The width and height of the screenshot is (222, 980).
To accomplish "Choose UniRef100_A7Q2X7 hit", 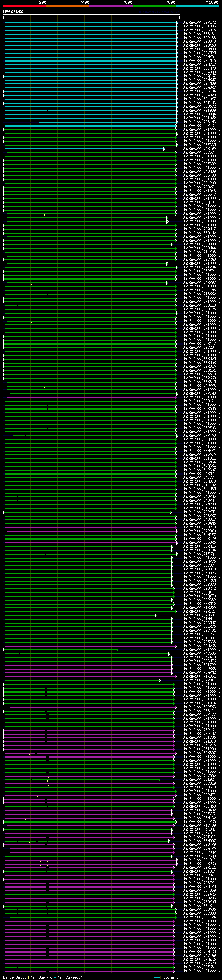I will (199, 76).
